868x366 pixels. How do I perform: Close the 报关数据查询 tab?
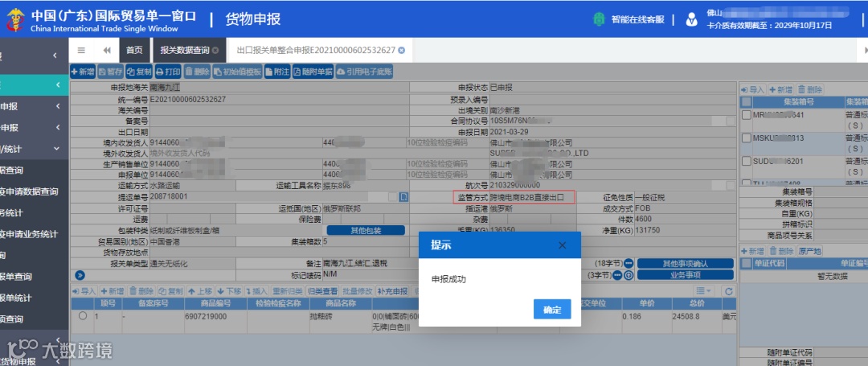pyautogui.click(x=215, y=51)
